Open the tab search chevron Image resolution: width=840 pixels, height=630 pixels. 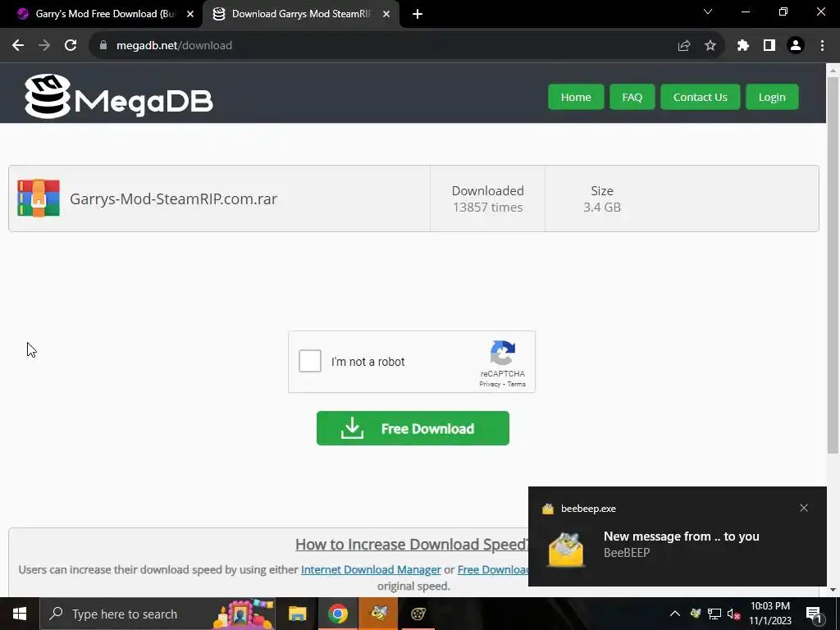point(708,11)
